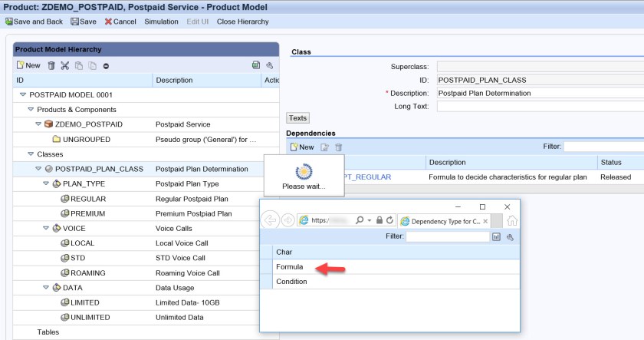The width and height of the screenshot is (644, 340).
Task: Click the popup browser refresh icon
Action: [x=389, y=220]
